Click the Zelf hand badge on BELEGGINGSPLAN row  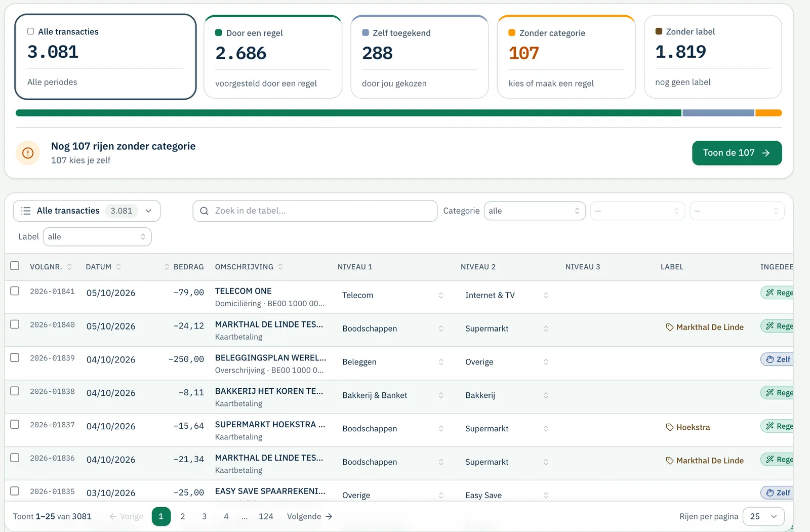click(x=777, y=359)
